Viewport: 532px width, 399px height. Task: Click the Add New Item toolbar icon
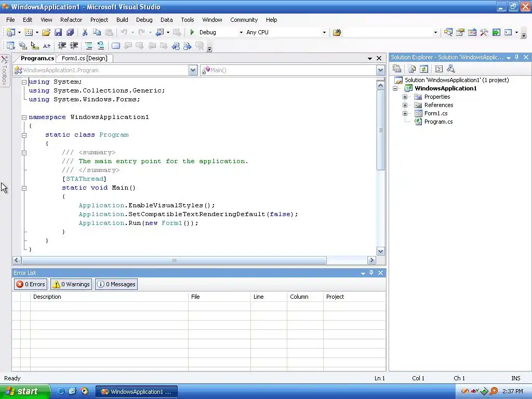(29, 32)
